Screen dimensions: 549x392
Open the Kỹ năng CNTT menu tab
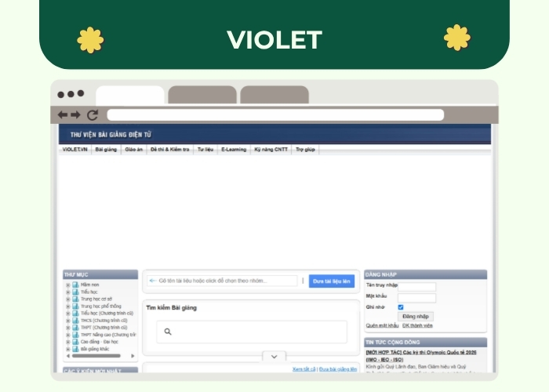coord(271,150)
